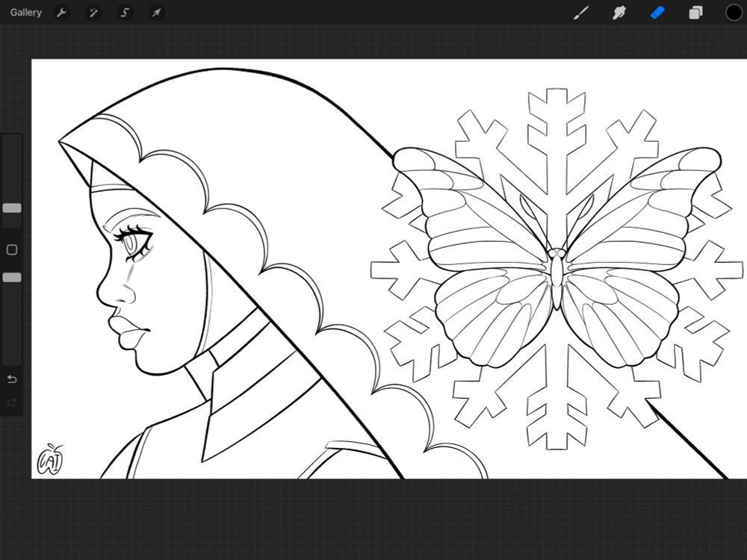The width and height of the screenshot is (747, 560).
Task: Select the Smudge tool
Action: [619, 13]
